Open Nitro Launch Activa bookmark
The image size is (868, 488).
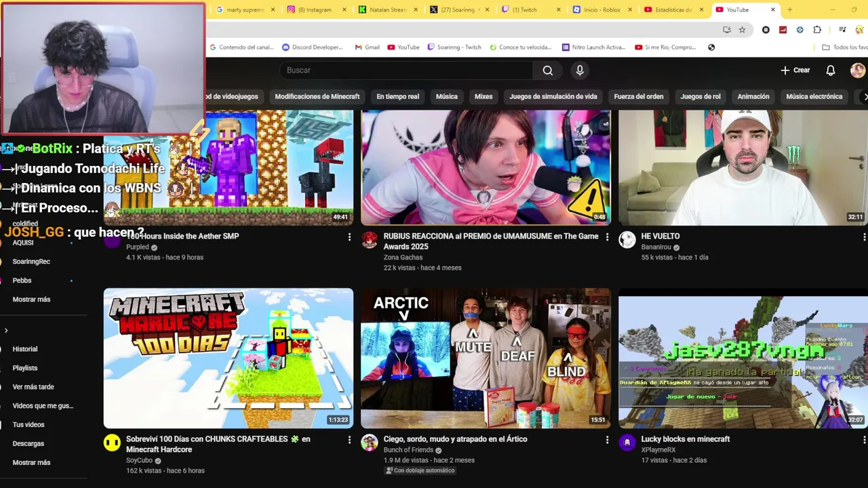[x=594, y=47]
